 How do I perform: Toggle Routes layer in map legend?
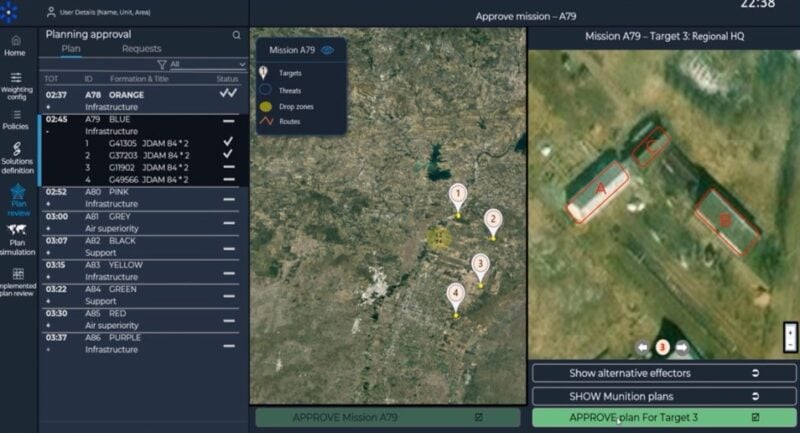[x=266, y=121]
